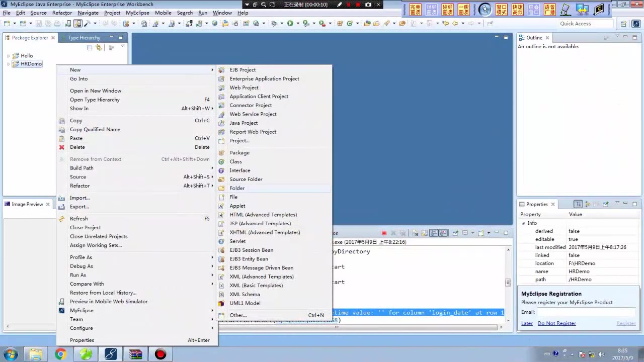Click the New toolbar icon
The image size is (644, 362).
pyautogui.click(x=6, y=23)
